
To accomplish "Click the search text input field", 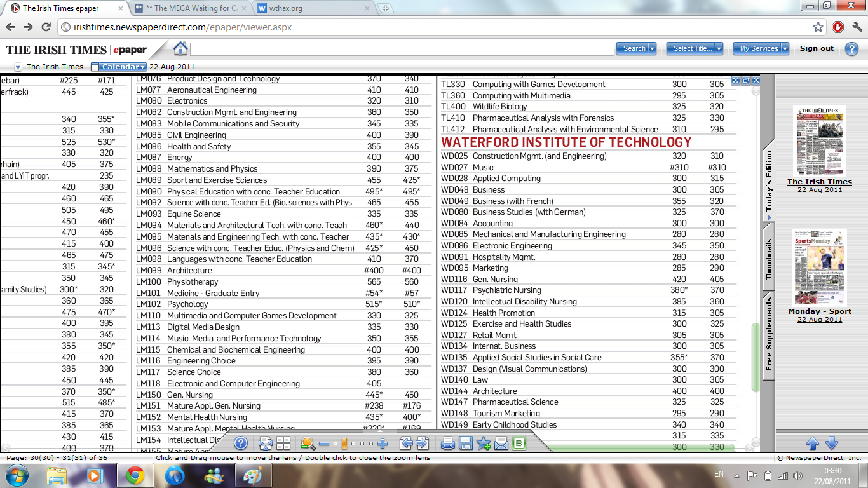I will (x=402, y=48).
